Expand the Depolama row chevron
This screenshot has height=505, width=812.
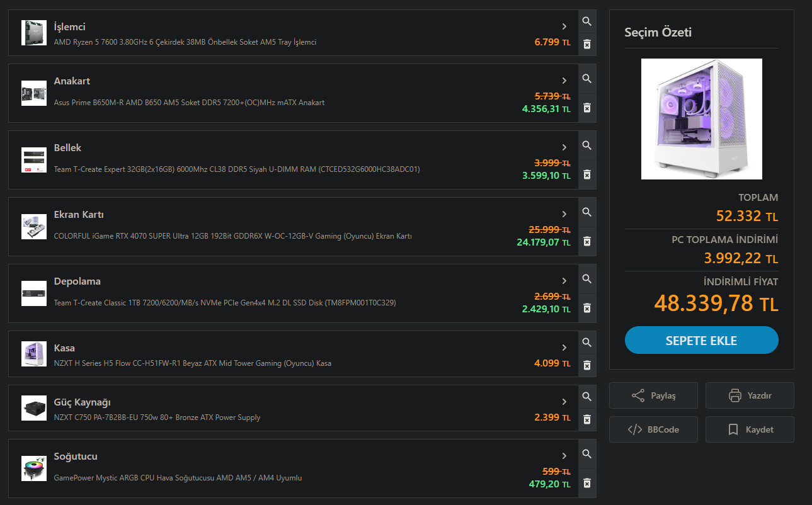564,281
